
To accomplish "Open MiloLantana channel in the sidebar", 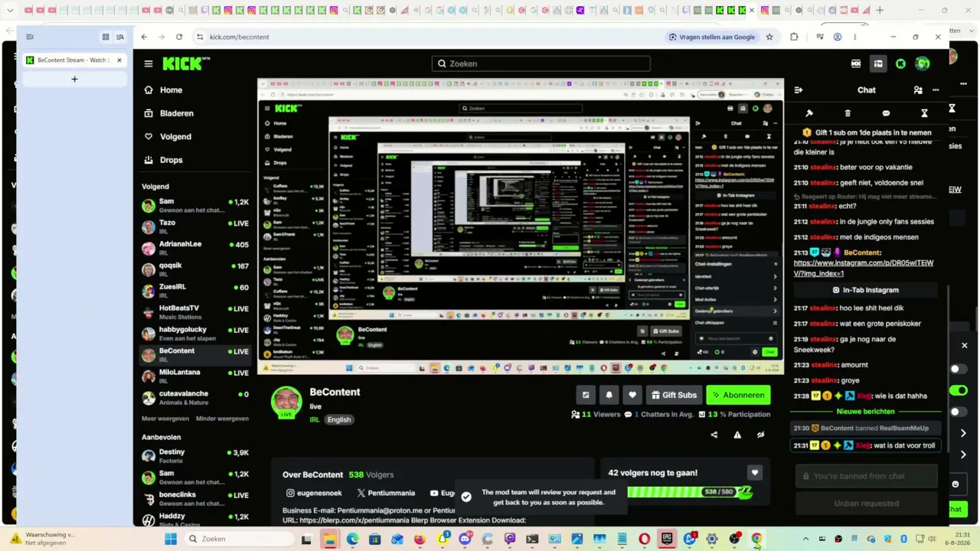I will coord(195,377).
